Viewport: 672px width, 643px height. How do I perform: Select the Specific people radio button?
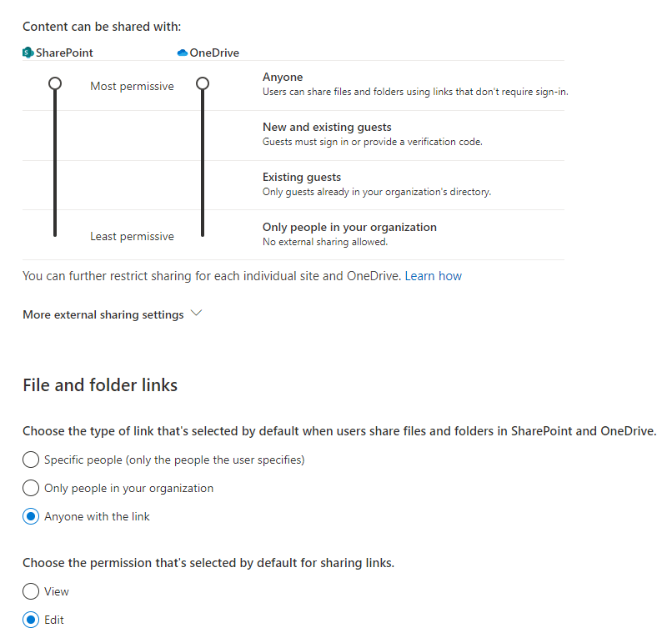30,460
